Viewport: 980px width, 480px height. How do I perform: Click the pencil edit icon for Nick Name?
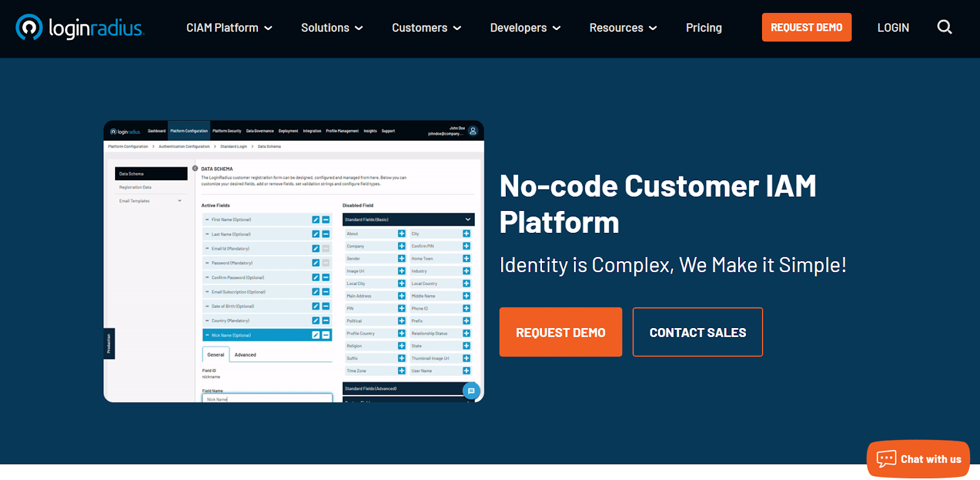(315, 335)
